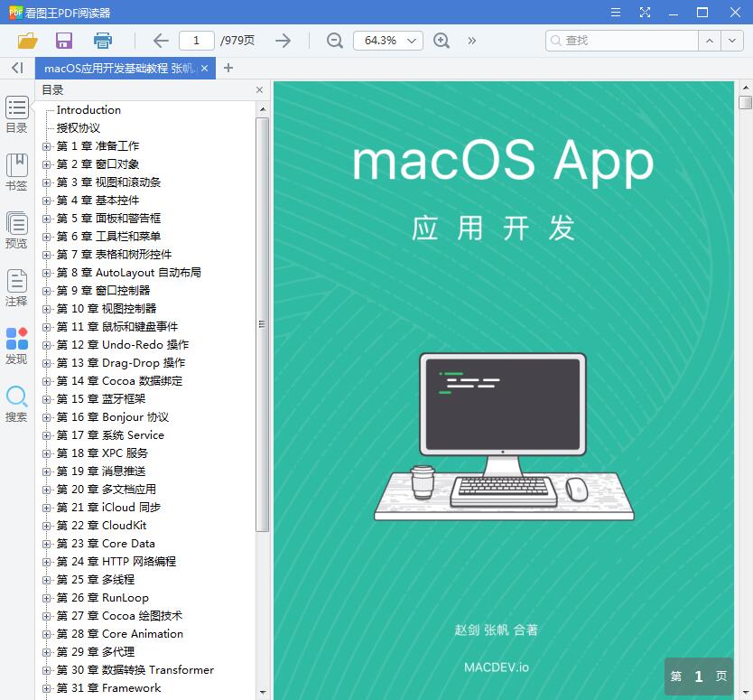The height and width of the screenshot is (700, 753).
Task: Zoom in using the magnifier plus icon
Action: (x=442, y=41)
